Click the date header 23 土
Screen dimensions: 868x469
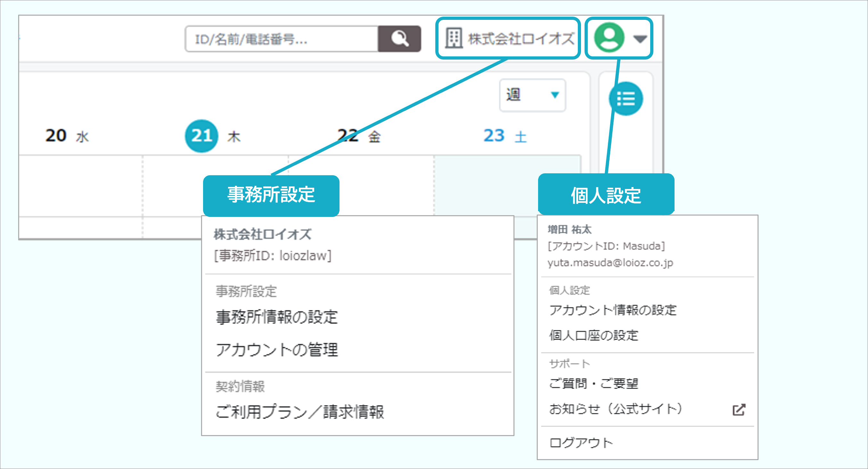tap(505, 136)
